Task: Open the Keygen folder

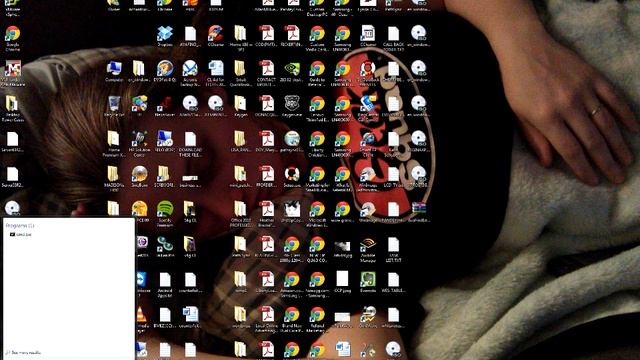Action: click(x=241, y=106)
